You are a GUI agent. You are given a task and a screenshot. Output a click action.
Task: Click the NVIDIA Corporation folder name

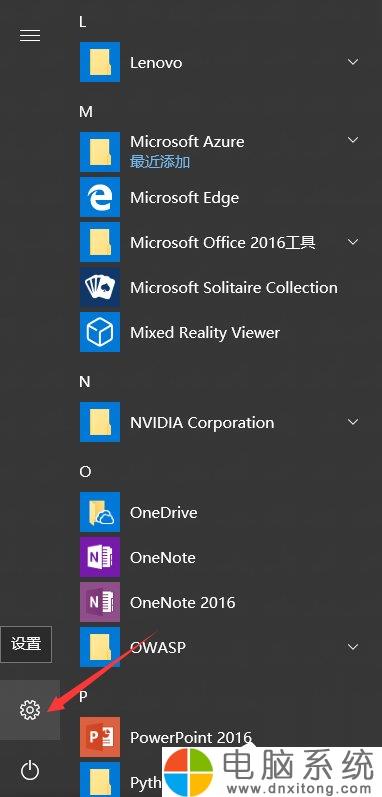coord(202,422)
